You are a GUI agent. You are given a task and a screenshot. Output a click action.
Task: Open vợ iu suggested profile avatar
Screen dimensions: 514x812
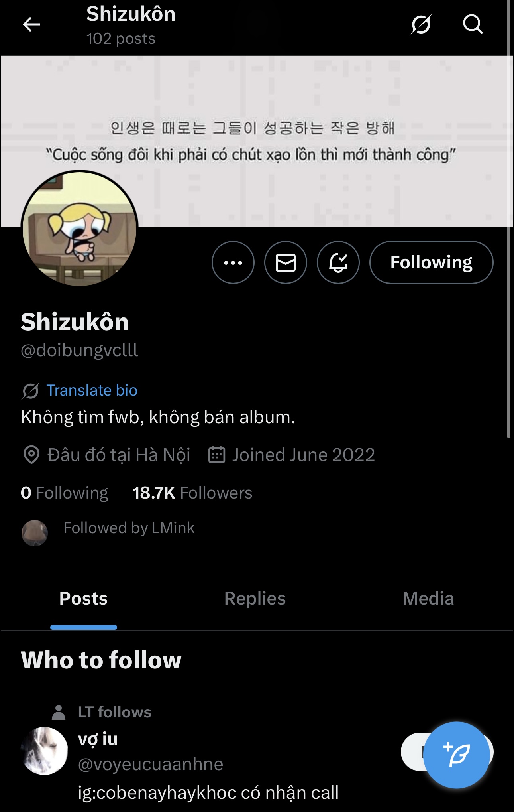point(44,751)
